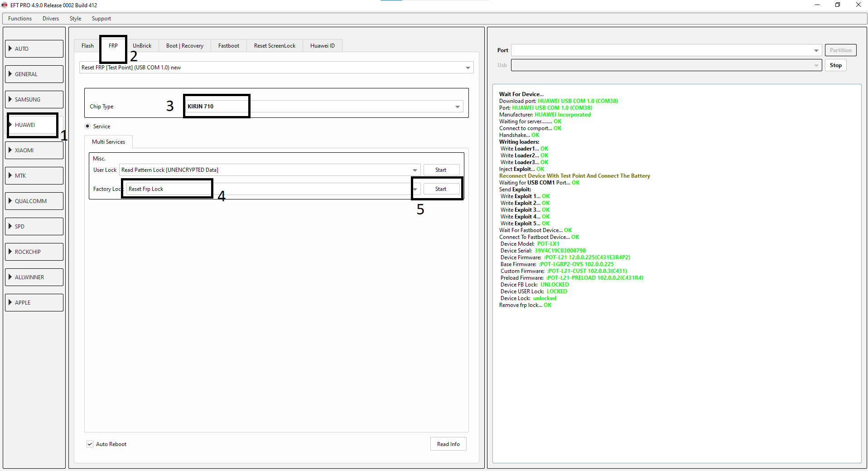Open the Reset FRP method dropdown
868x471 pixels.
(x=276, y=68)
